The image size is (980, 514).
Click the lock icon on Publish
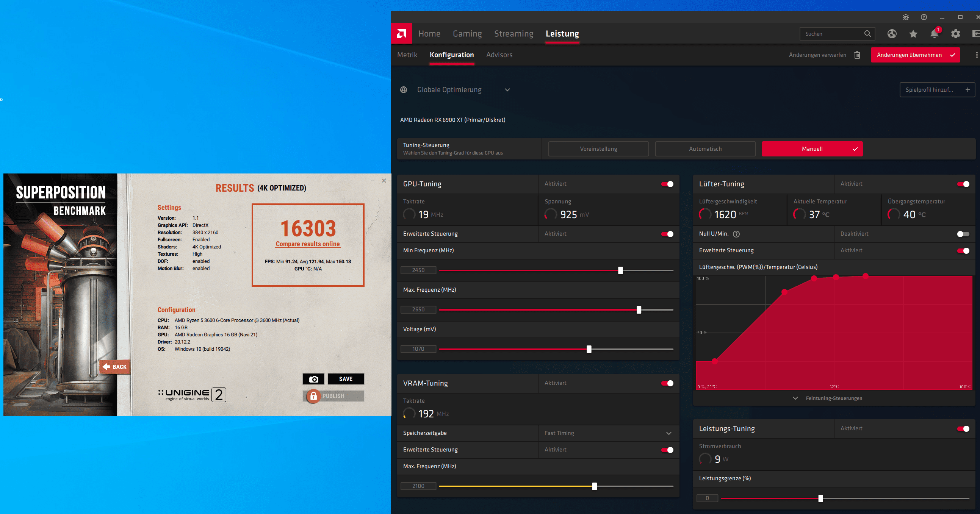click(313, 396)
